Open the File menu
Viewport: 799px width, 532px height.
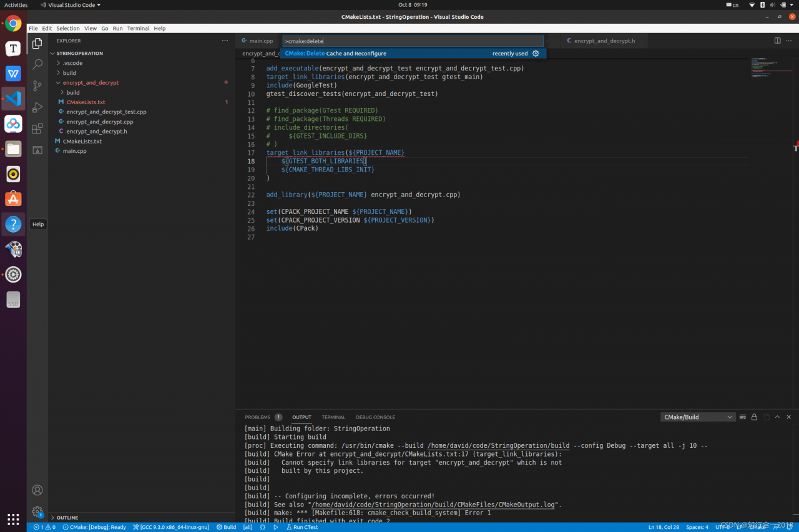click(33, 28)
